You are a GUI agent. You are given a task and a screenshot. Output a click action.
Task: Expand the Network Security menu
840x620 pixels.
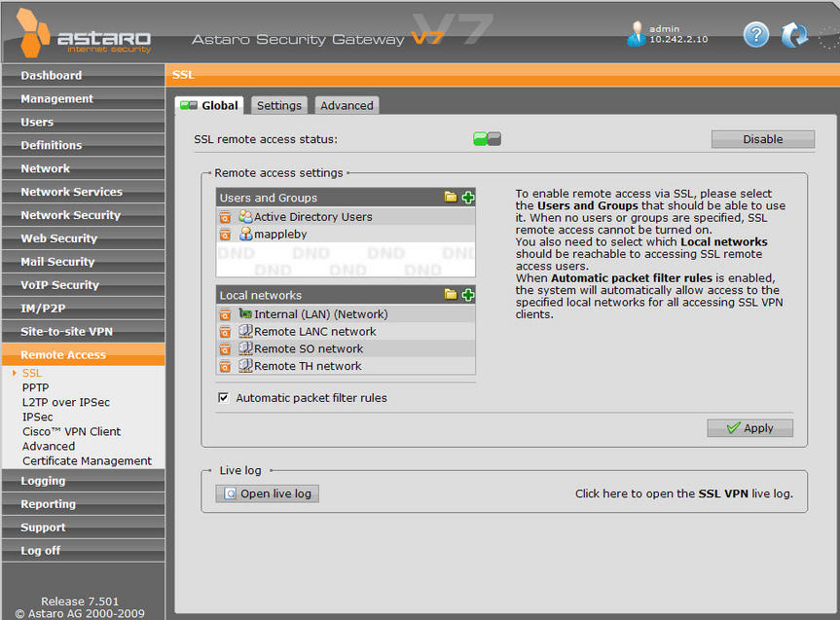(x=83, y=215)
